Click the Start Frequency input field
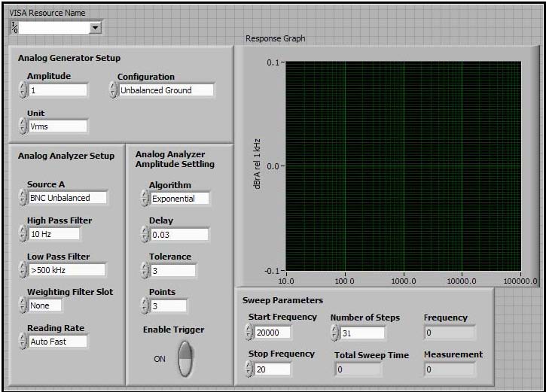Viewport: 546px width, 392px height. click(272, 333)
